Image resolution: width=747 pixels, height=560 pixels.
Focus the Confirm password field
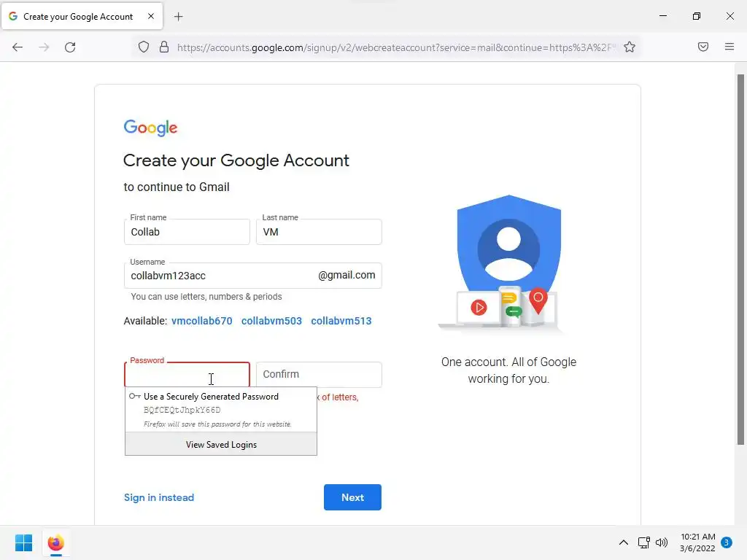[319, 374]
